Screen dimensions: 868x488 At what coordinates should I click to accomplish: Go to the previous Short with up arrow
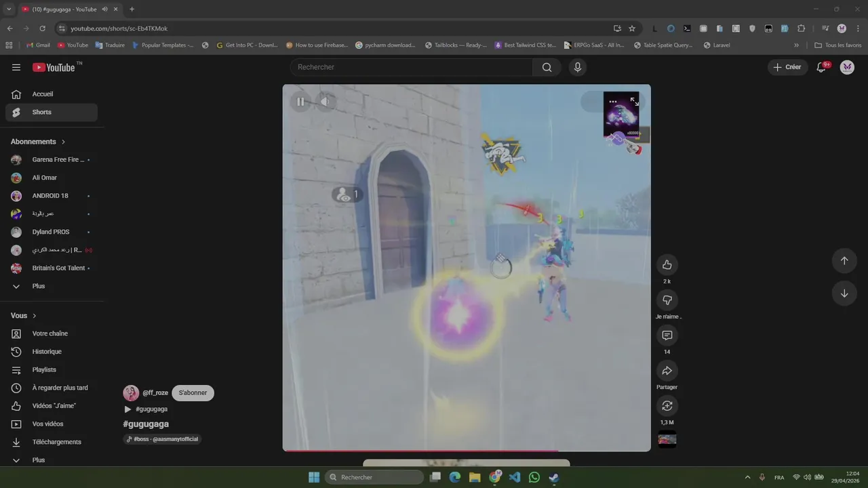coord(844,261)
